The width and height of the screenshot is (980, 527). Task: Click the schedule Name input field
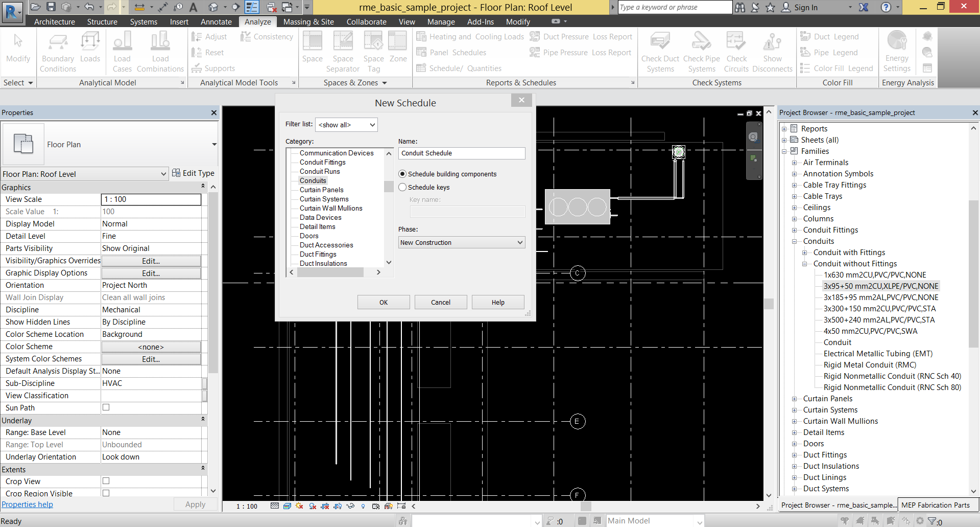click(462, 153)
